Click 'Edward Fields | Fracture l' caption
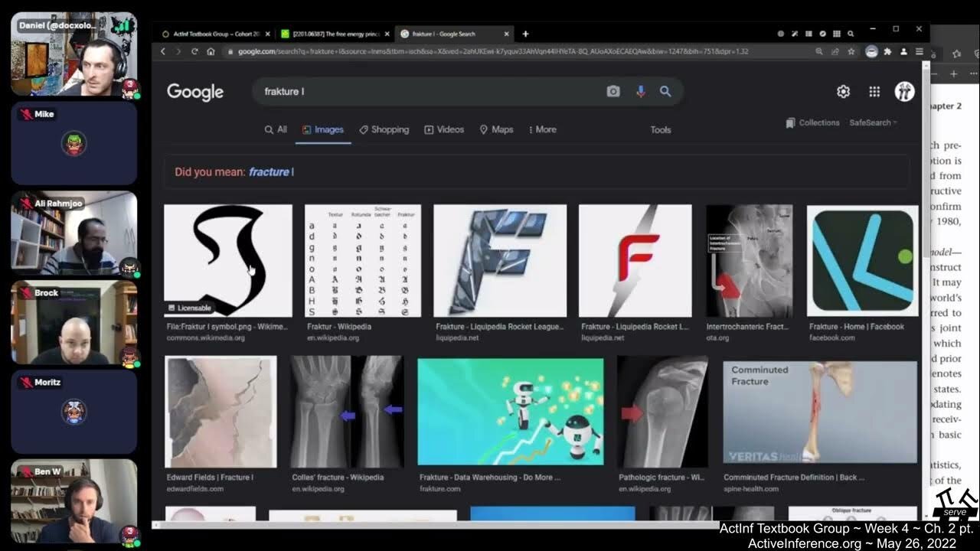980x551 pixels. point(210,478)
